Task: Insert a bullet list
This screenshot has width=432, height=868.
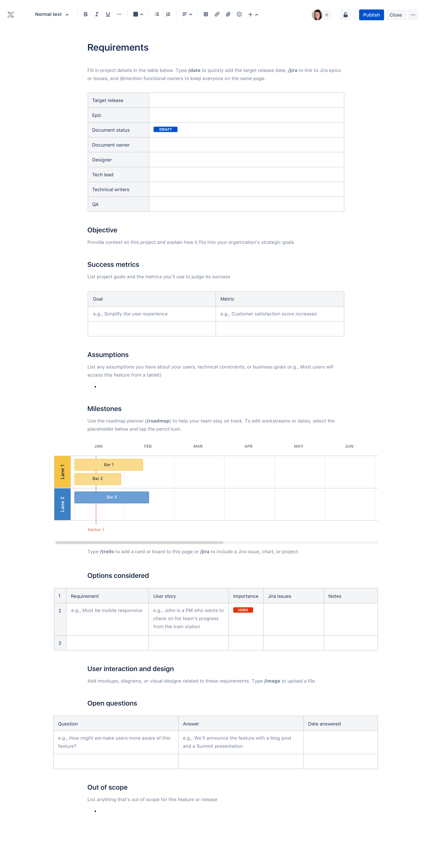Action: pyautogui.click(x=157, y=14)
